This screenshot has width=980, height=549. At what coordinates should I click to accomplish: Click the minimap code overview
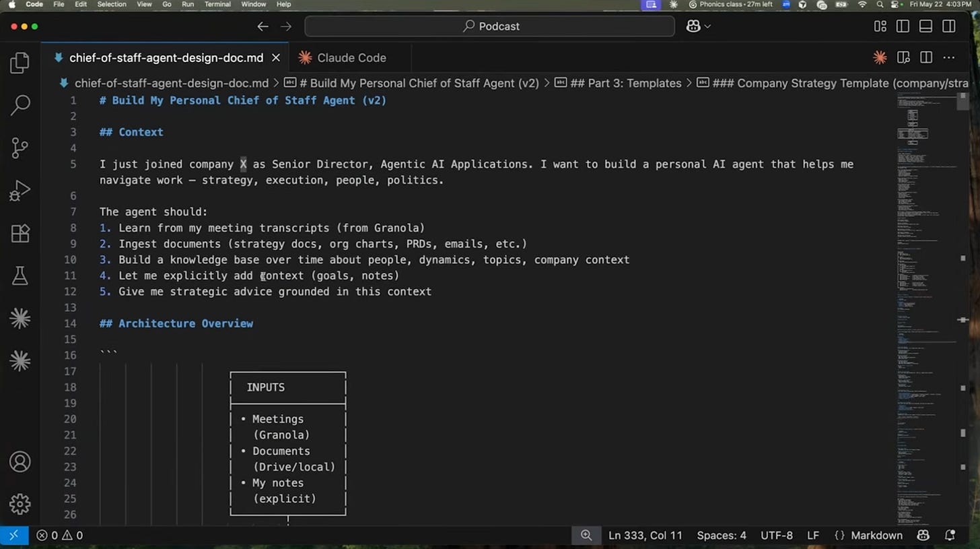[926, 309]
